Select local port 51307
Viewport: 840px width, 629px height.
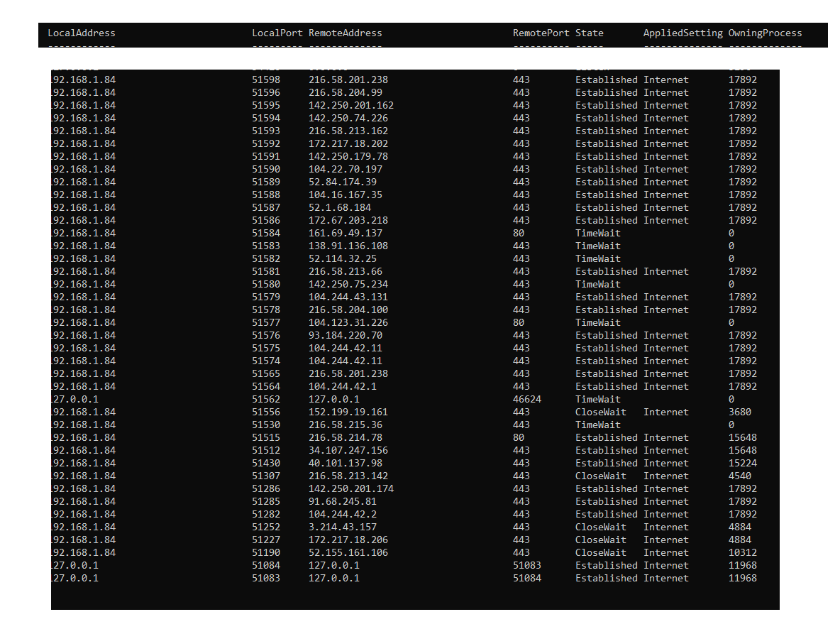click(x=266, y=476)
